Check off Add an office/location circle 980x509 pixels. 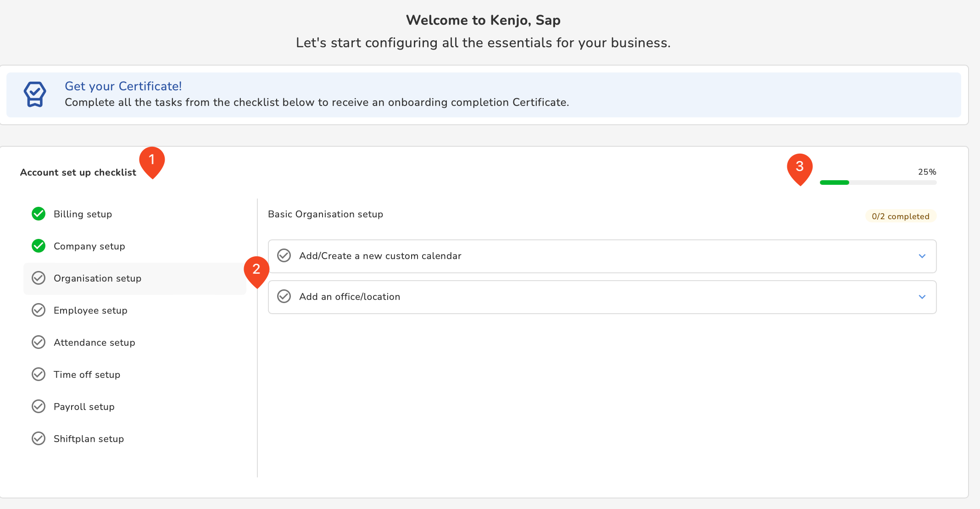click(284, 296)
